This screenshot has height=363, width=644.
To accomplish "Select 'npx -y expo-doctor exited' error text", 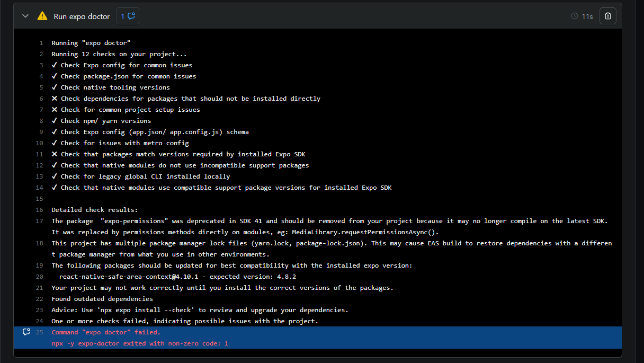I will [140, 343].
